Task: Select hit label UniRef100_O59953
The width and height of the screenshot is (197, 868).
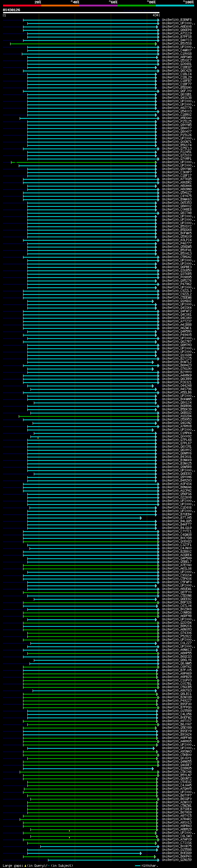Action: coord(177,419)
